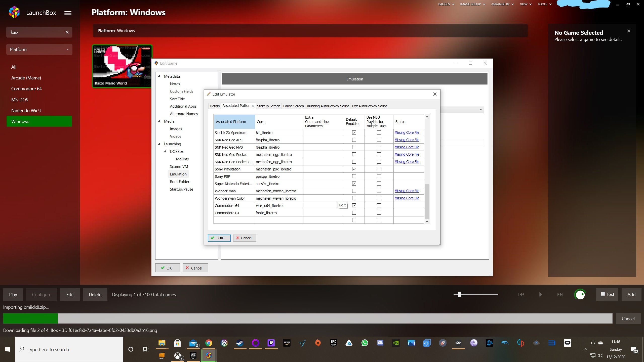Open NVIDIA taskbar icon

point(396,343)
